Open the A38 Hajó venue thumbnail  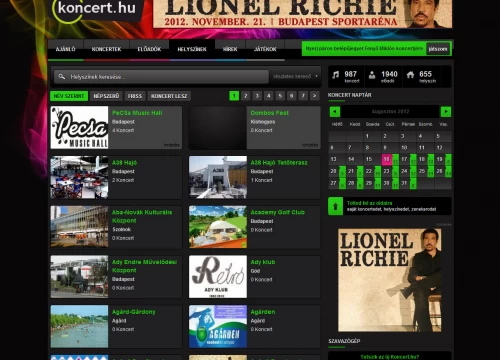[79, 177]
